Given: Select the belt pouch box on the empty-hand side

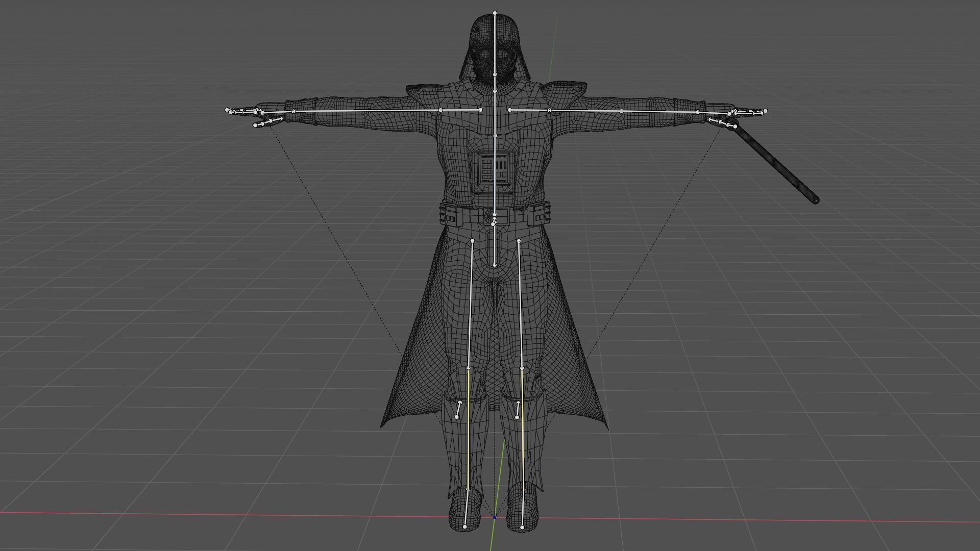Looking at the screenshot, I should click(x=452, y=213).
